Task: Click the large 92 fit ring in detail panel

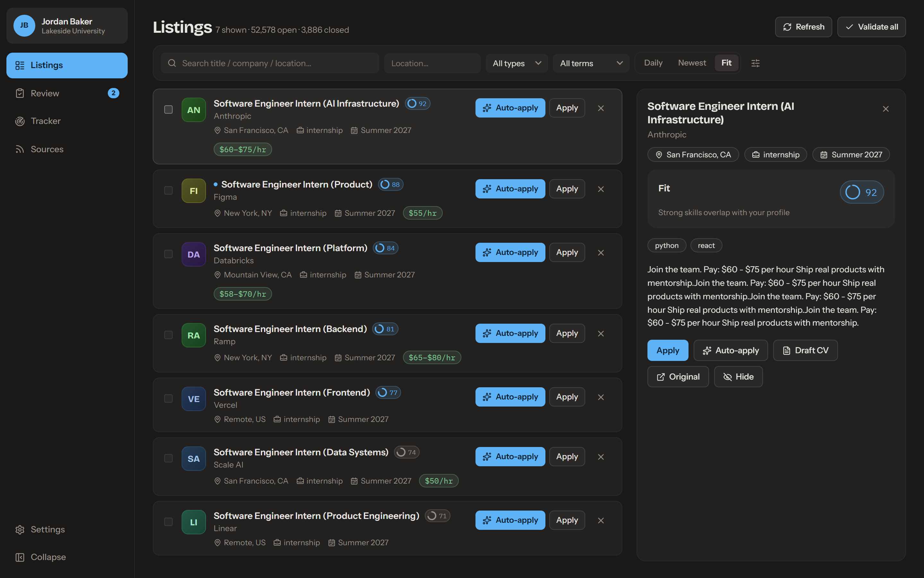Action: (x=862, y=192)
